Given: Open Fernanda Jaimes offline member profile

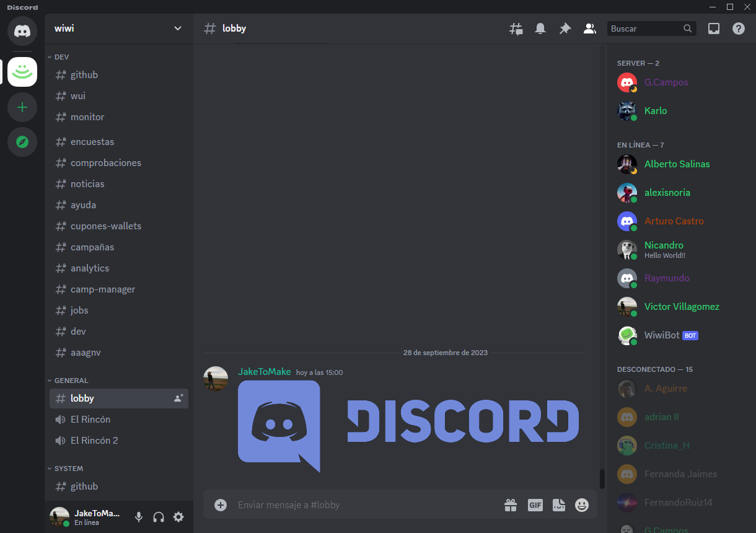Looking at the screenshot, I should 680,474.
